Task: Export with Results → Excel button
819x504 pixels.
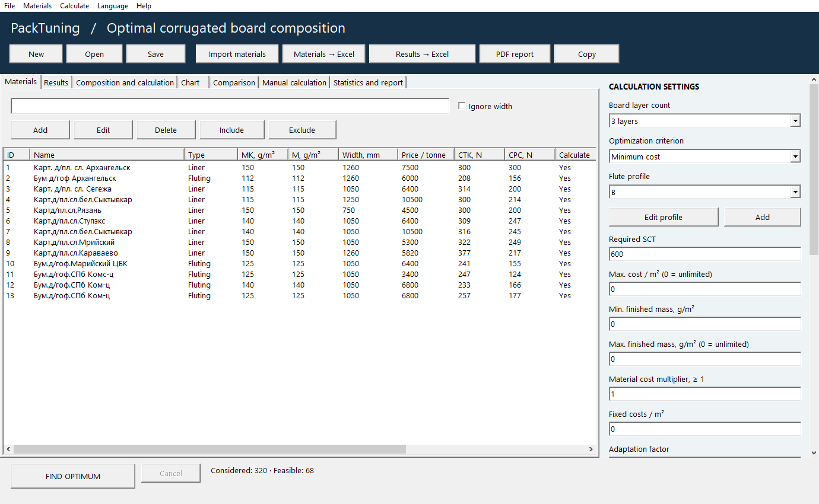Action: coord(422,54)
